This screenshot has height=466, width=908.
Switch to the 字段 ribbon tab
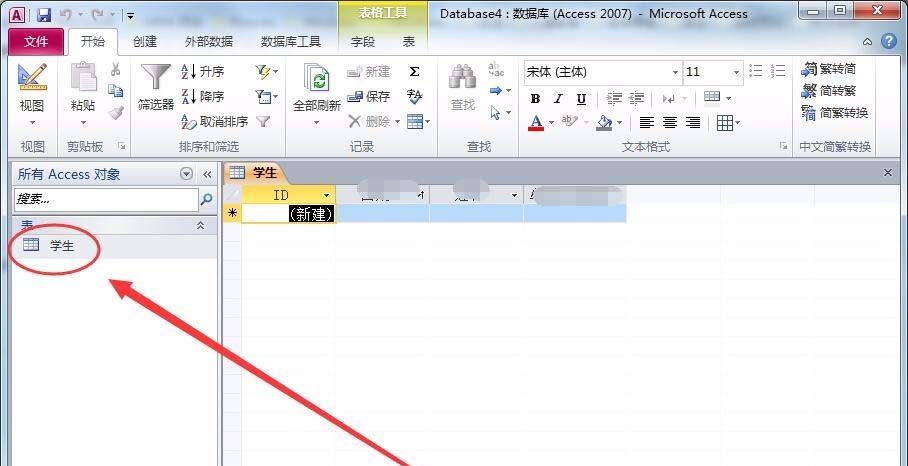(363, 42)
